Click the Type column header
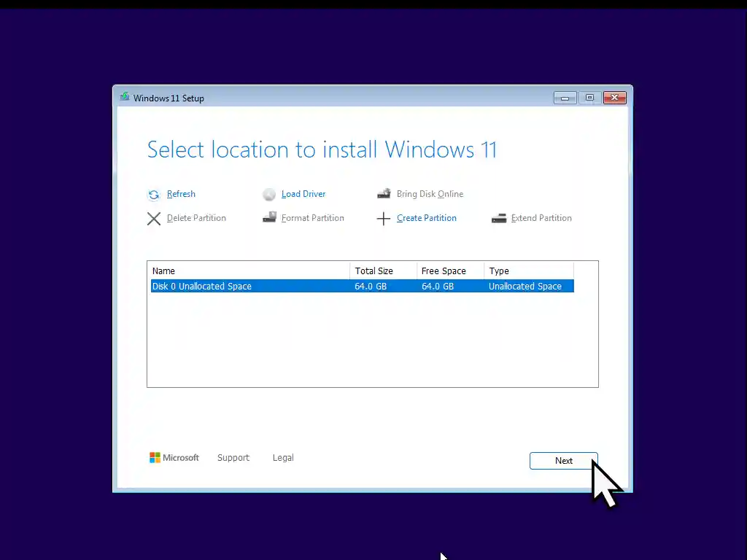747x560 pixels. [528, 271]
